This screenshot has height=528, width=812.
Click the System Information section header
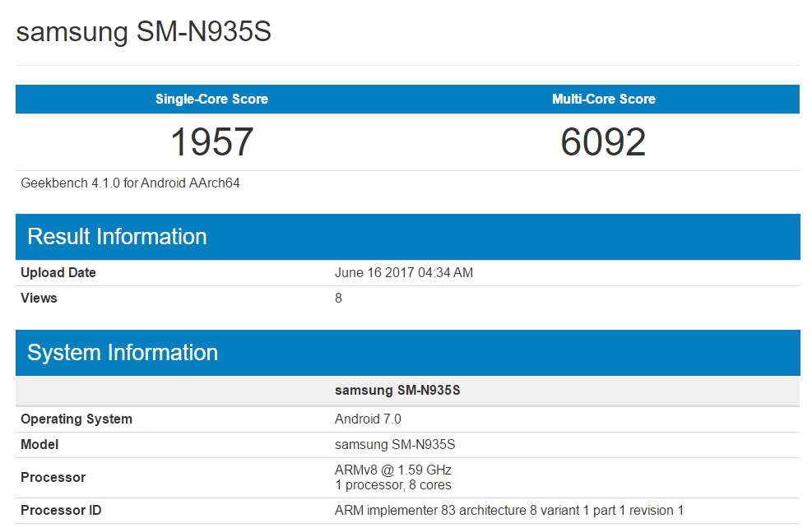(407, 353)
